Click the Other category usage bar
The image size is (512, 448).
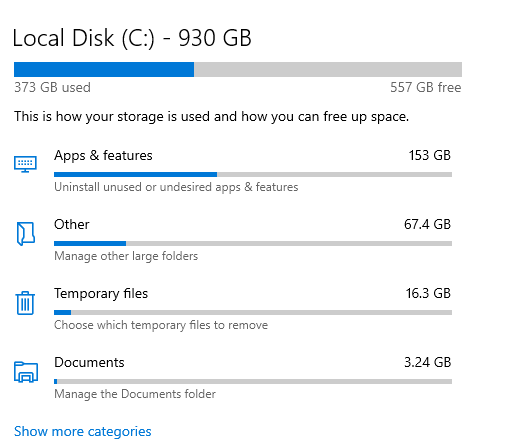click(x=253, y=243)
